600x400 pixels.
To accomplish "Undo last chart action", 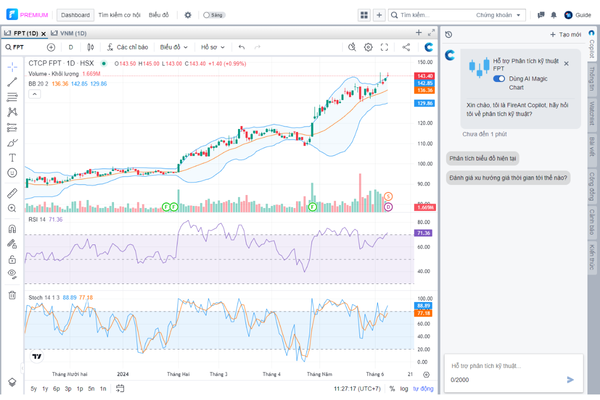I will (241, 47).
